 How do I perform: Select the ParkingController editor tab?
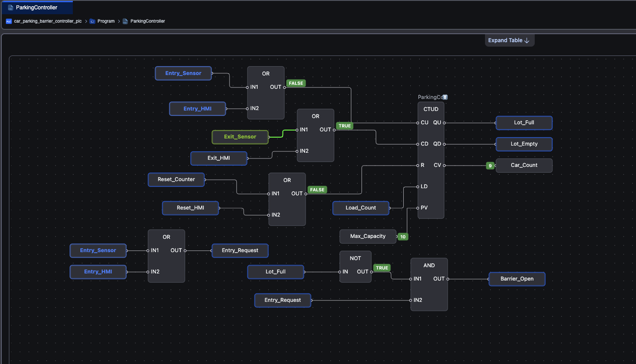coord(36,8)
